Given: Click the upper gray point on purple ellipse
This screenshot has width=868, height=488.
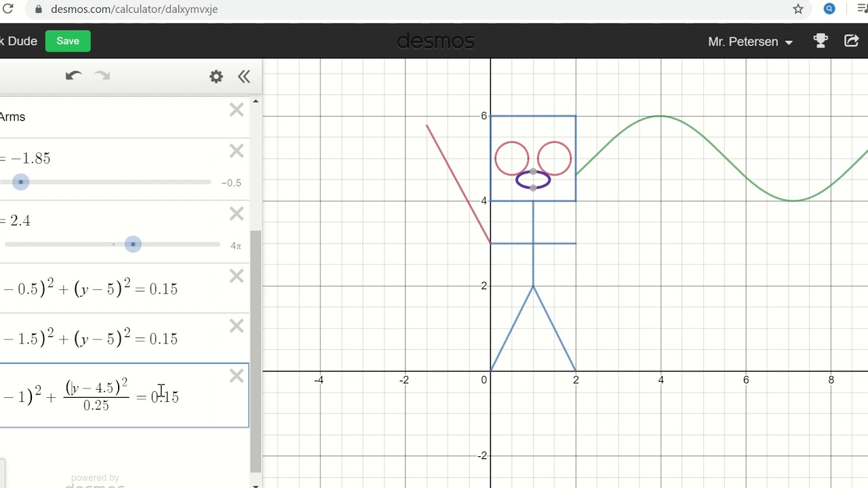Looking at the screenshot, I should (x=533, y=171).
